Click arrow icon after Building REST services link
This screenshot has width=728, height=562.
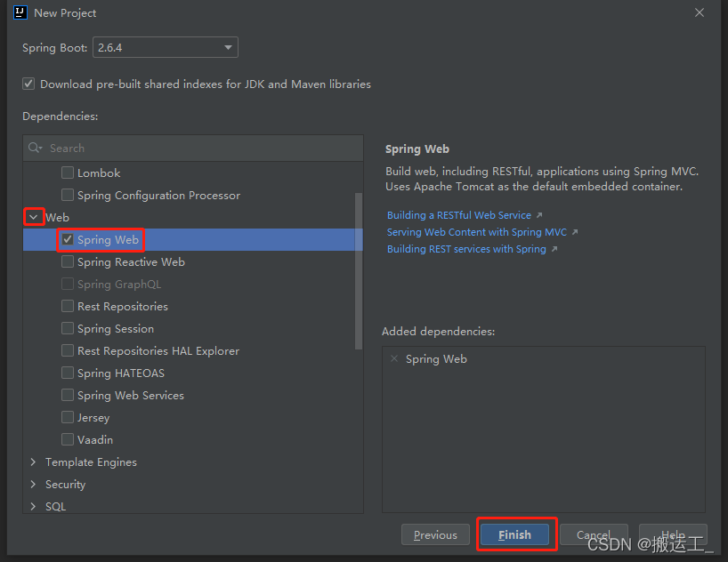[x=554, y=249]
